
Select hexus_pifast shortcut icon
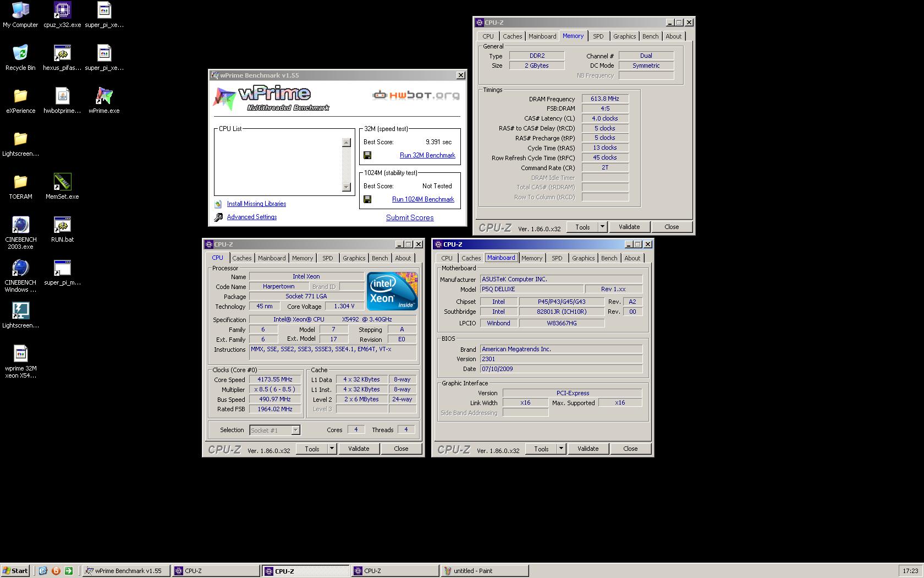pos(62,53)
